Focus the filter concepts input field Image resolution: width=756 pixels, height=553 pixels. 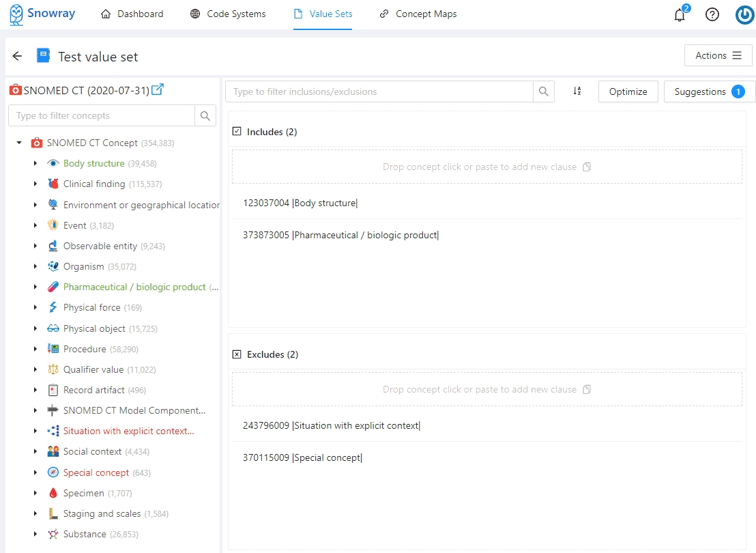point(102,116)
